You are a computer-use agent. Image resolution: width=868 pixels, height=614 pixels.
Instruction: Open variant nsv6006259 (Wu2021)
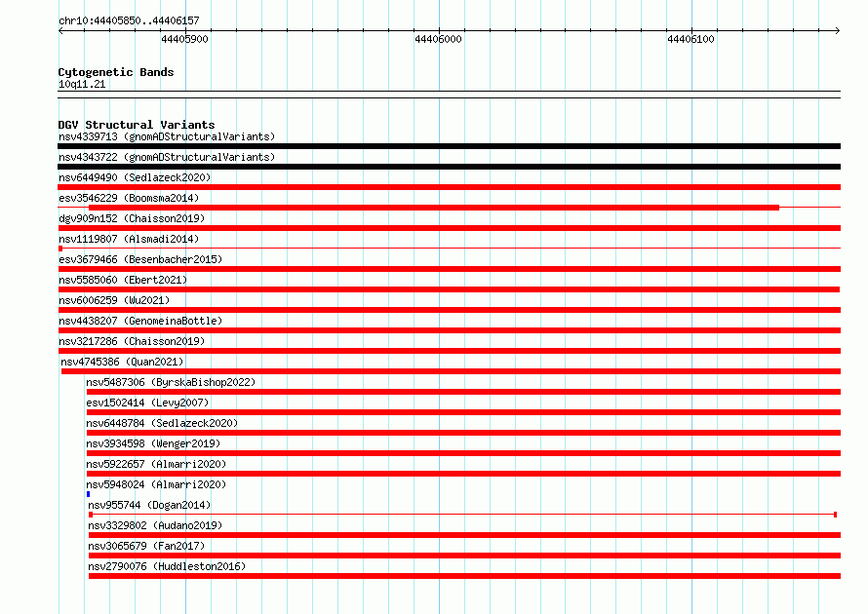114,300
